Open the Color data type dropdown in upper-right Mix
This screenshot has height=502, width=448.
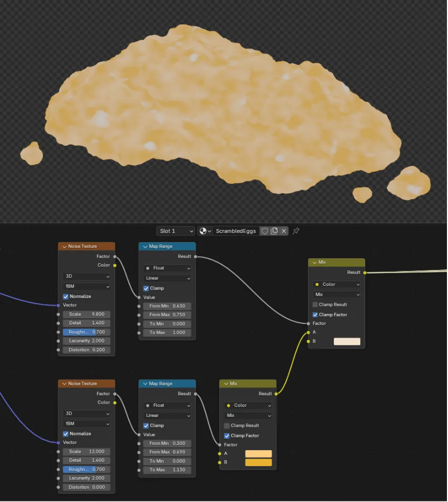[x=337, y=285]
